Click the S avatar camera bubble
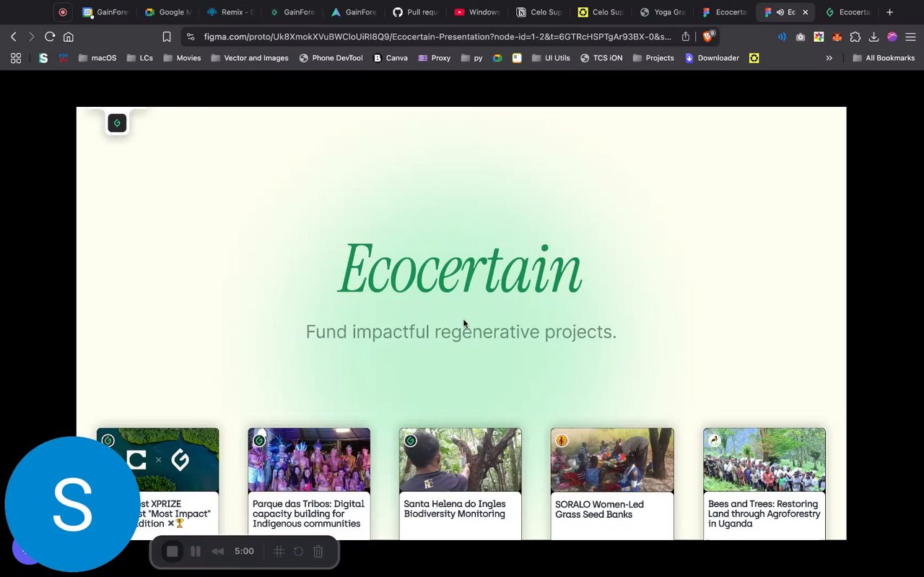The height and width of the screenshot is (577, 924). click(72, 504)
